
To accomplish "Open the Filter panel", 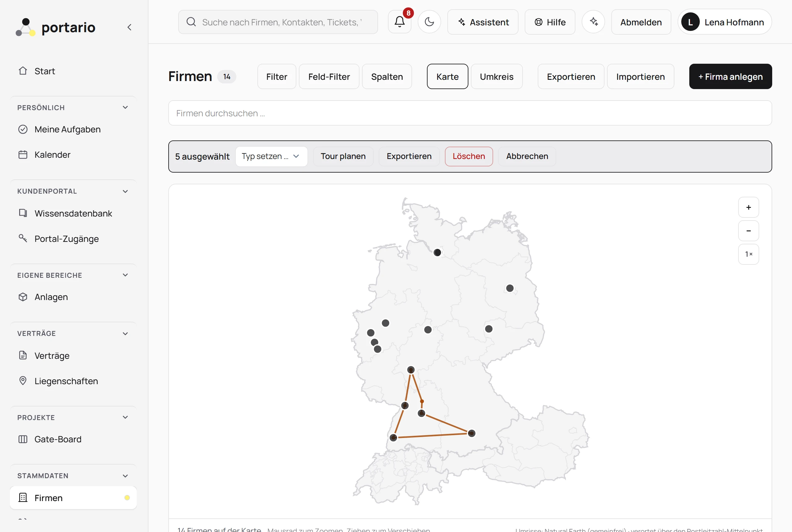I will (277, 77).
